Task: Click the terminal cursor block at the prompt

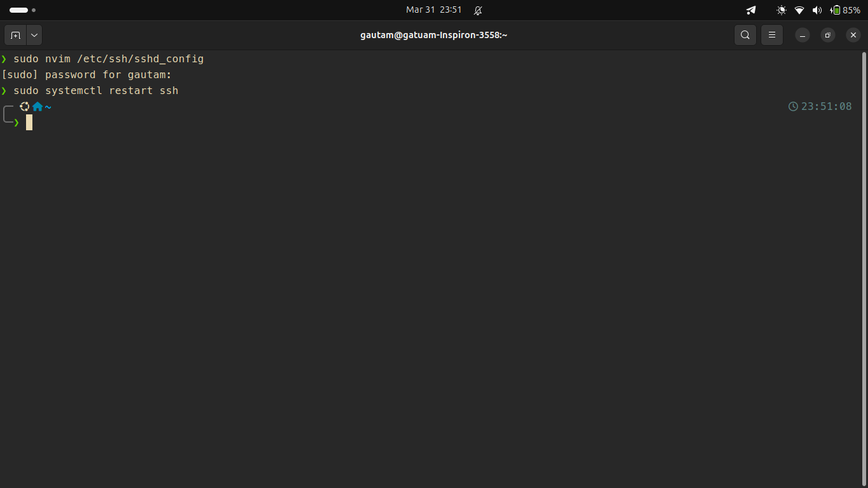Action: pyautogui.click(x=29, y=123)
